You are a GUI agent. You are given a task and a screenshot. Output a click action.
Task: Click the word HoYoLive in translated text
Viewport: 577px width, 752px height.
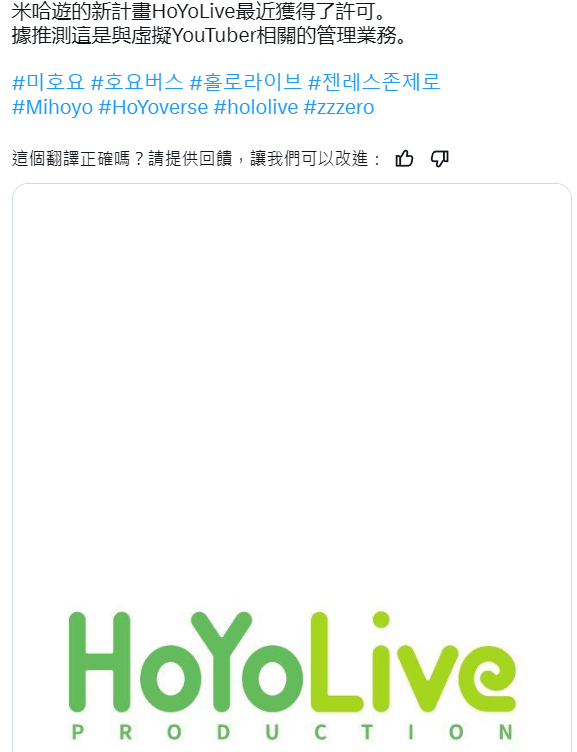tap(193, 12)
